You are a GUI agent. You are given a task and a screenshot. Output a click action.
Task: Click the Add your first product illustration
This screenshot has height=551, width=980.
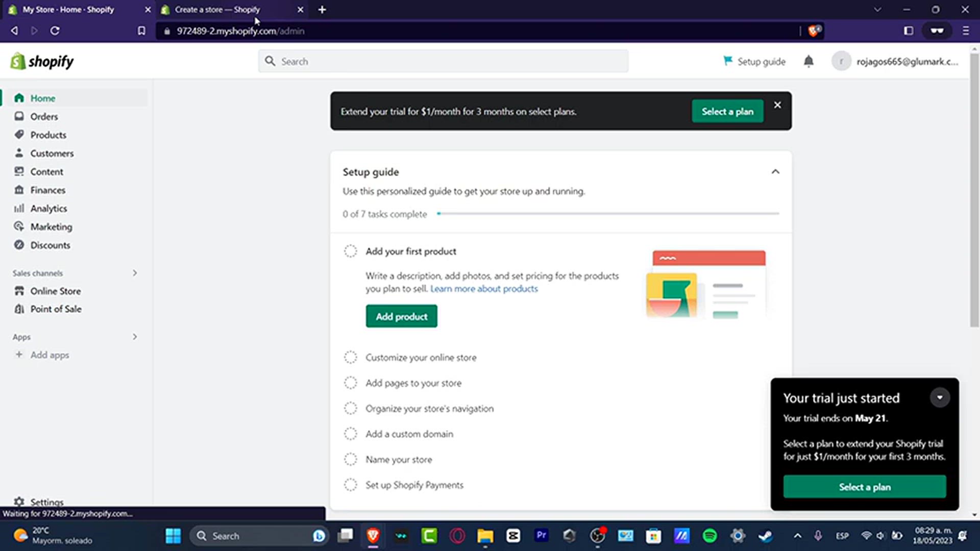[x=706, y=284]
